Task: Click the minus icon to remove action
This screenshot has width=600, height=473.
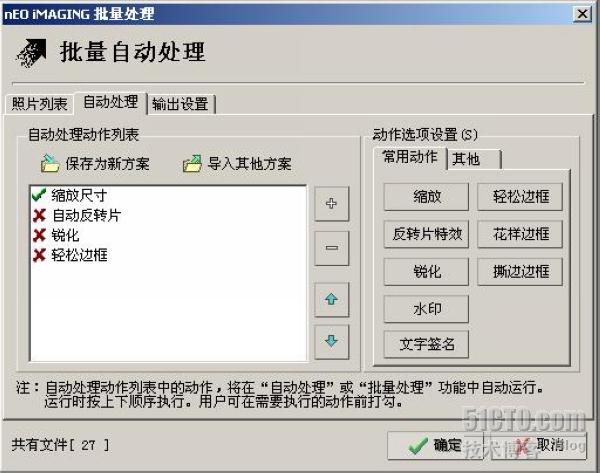Action: pos(331,248)
